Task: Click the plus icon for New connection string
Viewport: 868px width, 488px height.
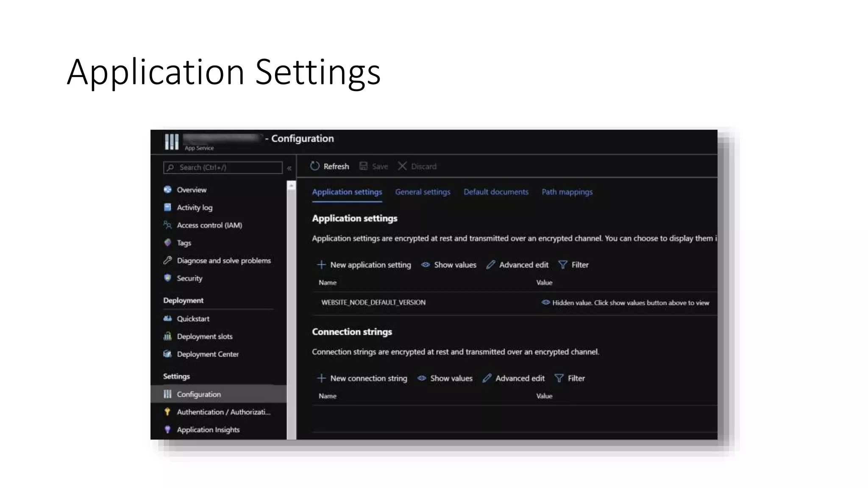Action: (x=321, y=378)
